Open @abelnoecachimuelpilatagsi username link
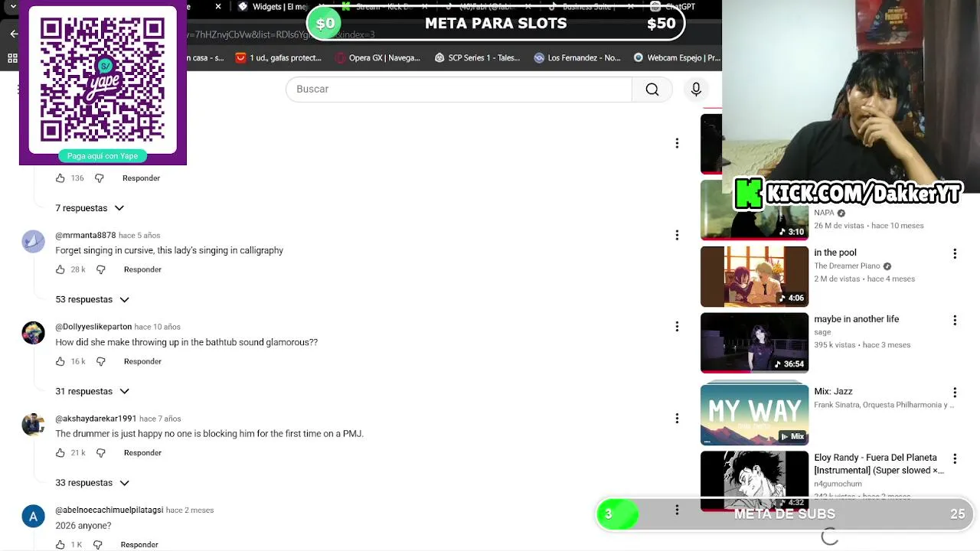Image resolution: width=980 pixels, height=551 pixels. click(x=109, y=510)
